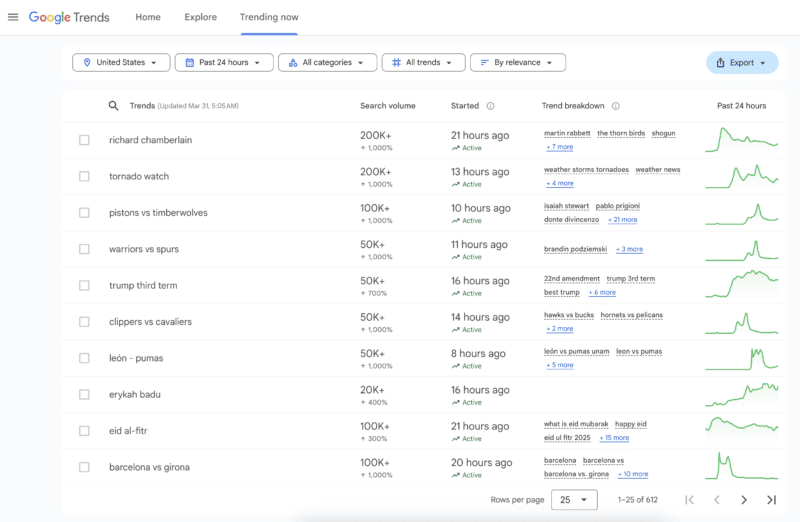The height and width of the screenshot is (522, 800).
Task: Click the pablo prigioni breakdown term
Action: click(618, 206)
